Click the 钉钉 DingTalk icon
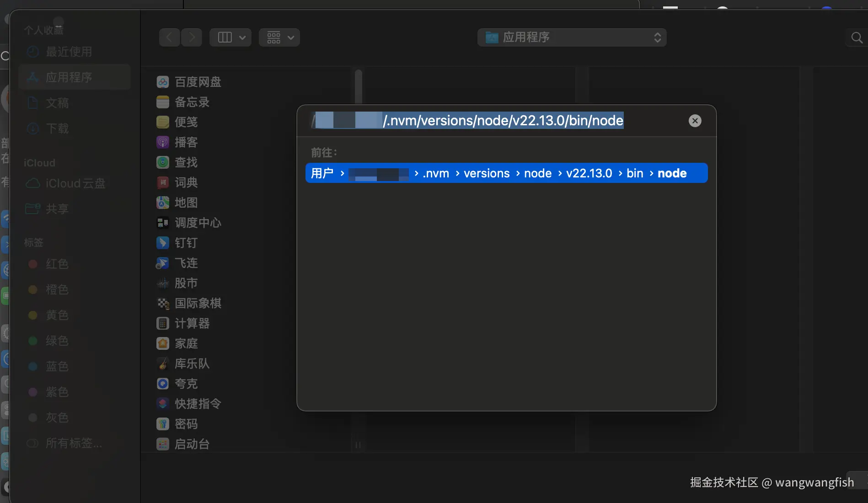The image size is (868, 503). click(x=163, y=243)
